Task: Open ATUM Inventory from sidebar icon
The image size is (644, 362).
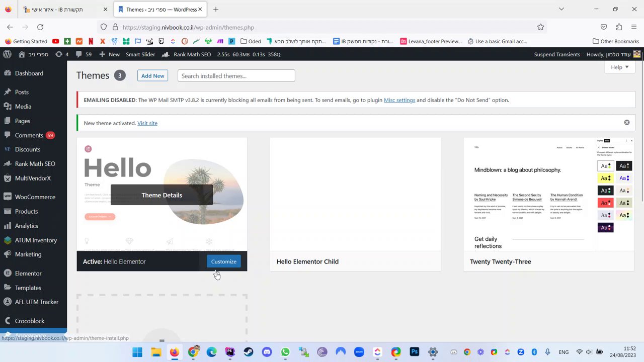Action: pos(7,240)
